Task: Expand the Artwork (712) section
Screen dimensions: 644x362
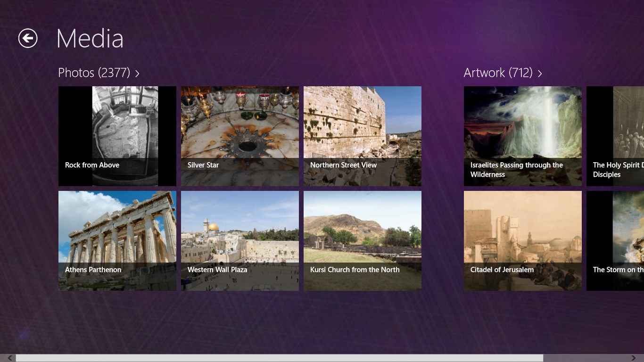Action: coord(503,73)
